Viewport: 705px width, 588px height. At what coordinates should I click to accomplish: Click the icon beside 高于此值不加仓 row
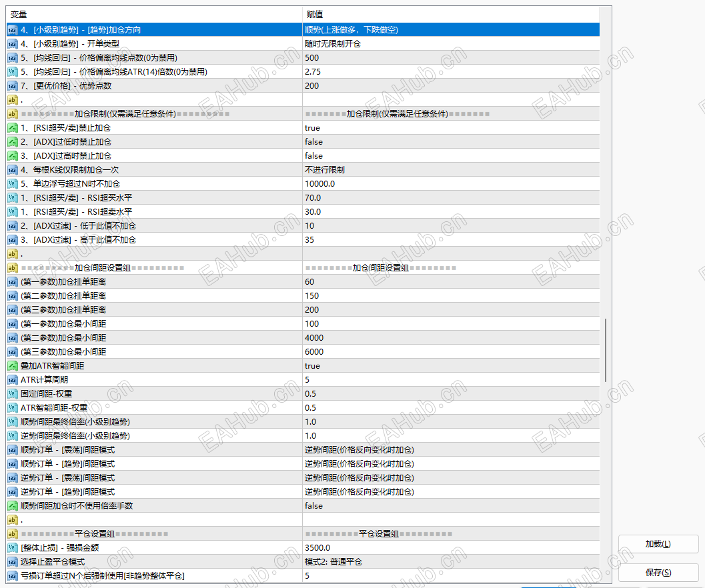click(12, 240)
